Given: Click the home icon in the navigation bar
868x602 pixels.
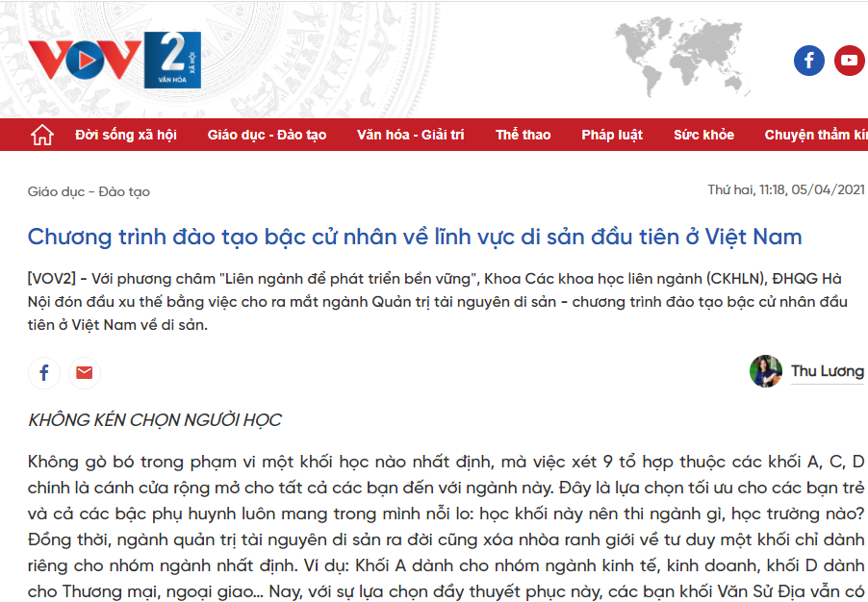Looking at the screenshot, I should (39, 135).
